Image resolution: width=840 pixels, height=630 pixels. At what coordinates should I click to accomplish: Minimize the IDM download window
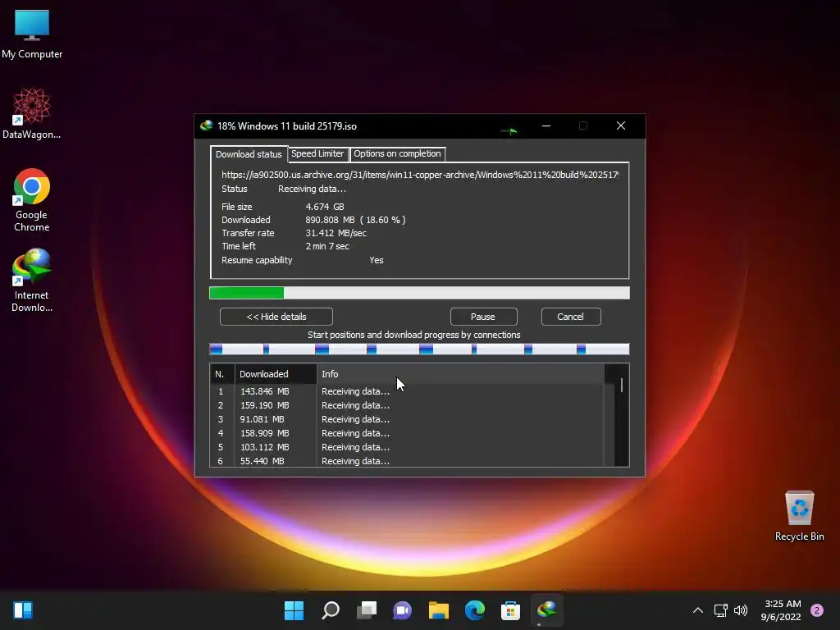[x=546, y=126]
